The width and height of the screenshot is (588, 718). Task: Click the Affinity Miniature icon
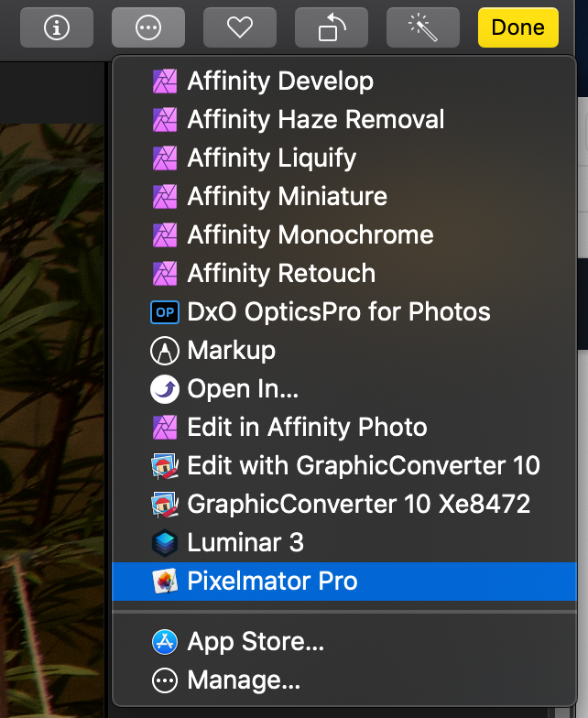tap(164, 197)
